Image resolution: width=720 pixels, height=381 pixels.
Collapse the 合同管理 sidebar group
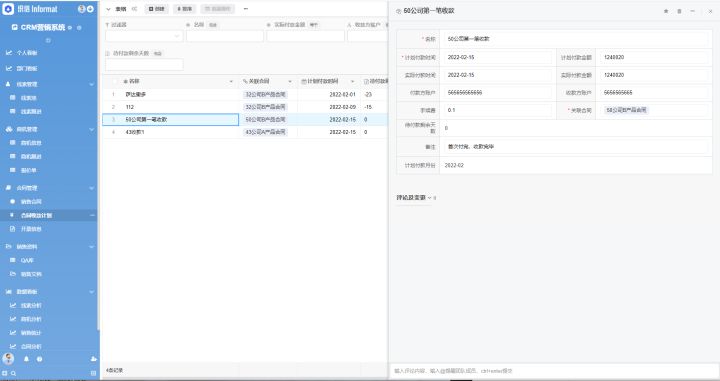click(x=91, y=188)
